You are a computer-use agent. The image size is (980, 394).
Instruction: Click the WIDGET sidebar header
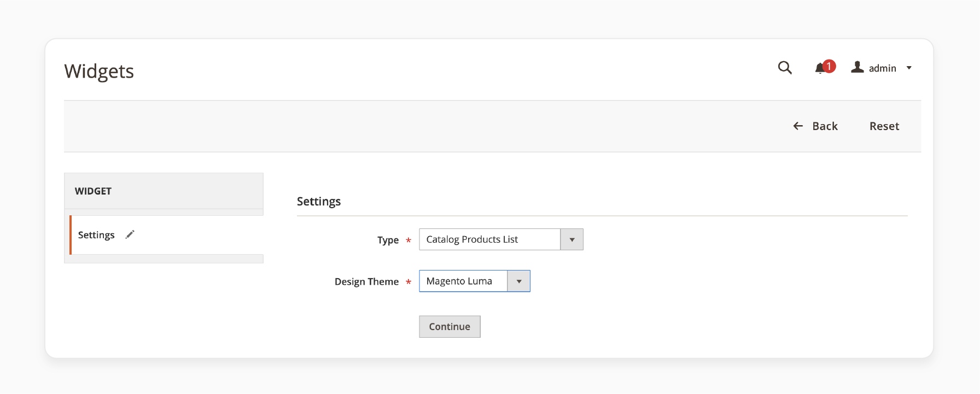point(164,191)
